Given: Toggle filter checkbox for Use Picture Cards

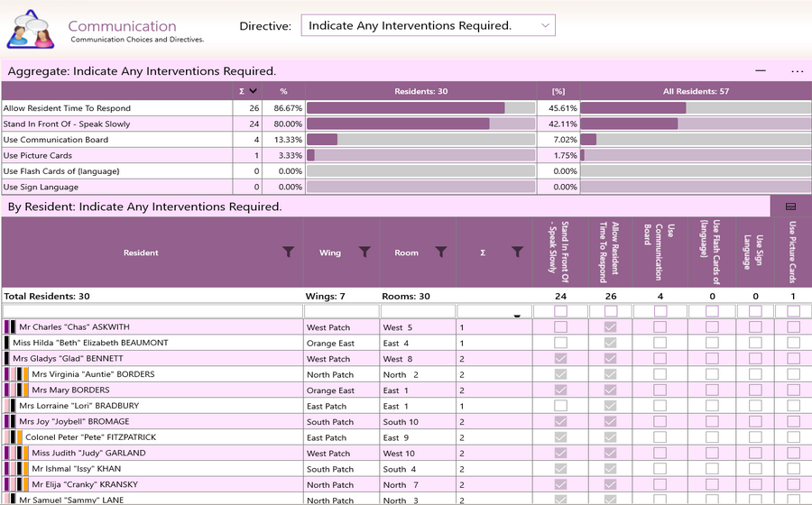Looking at the screenshot, I should click(x=793, y=311).
